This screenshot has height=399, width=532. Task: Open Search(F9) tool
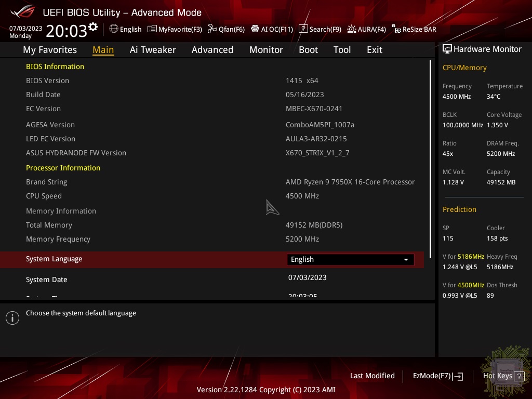[x=320, y=29]
